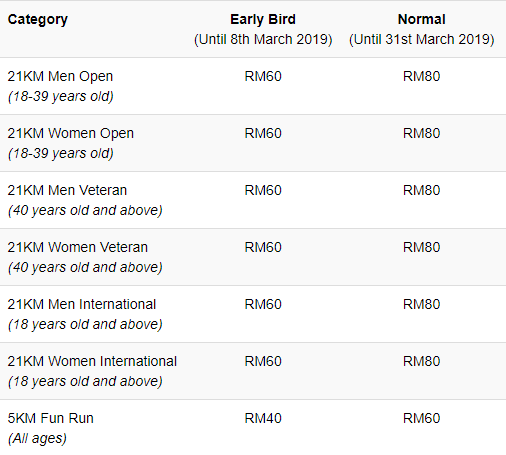
Task: Select the RM60 early bird Men Open price
Action: 263,76
